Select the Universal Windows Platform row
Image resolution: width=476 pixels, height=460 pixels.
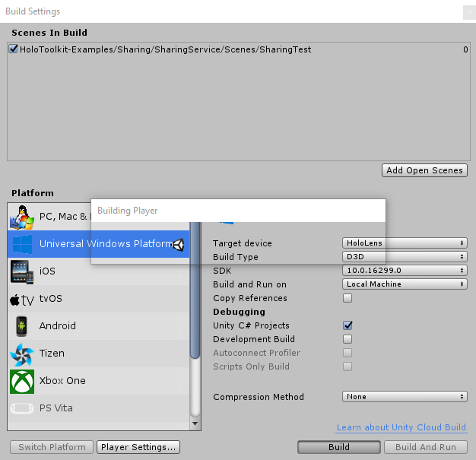[x=99, y=244]
